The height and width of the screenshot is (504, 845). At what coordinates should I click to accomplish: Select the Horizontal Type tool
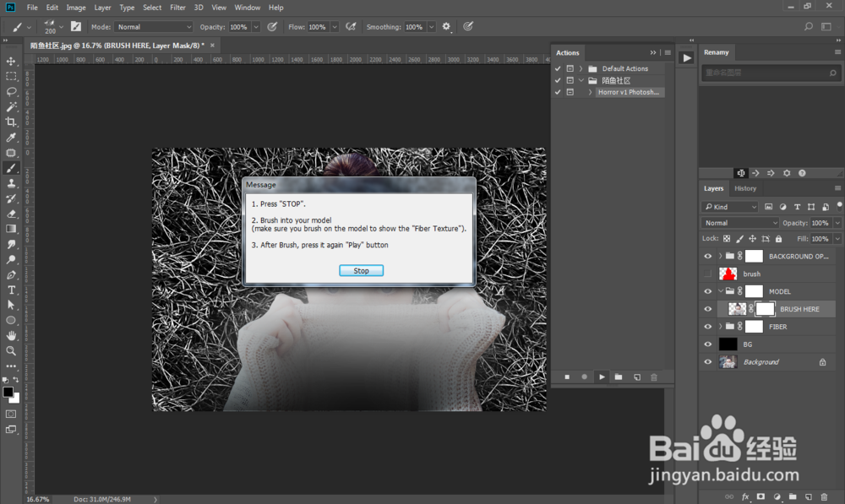tap(11, 290)
